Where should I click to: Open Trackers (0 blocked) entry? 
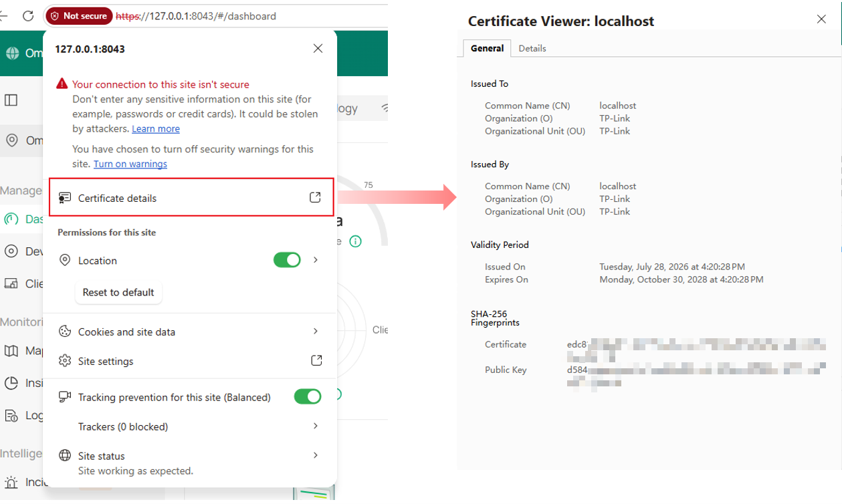tap(189, 426)
